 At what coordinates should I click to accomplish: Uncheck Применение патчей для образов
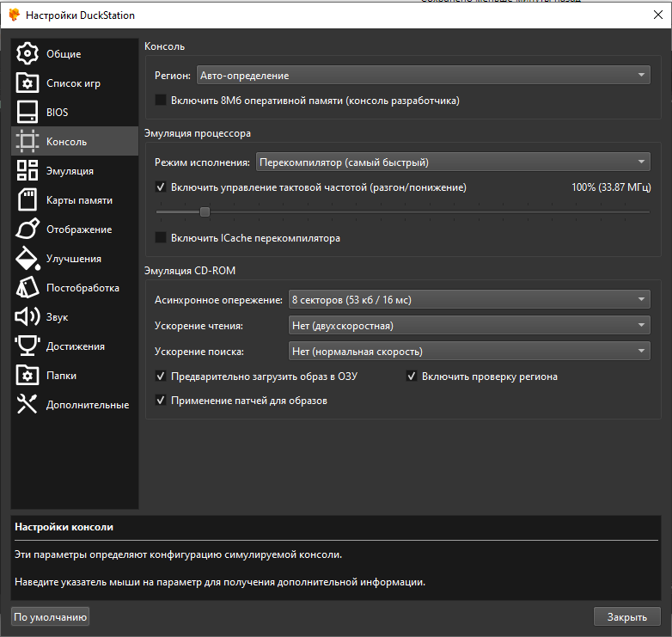tap(161, 401)
